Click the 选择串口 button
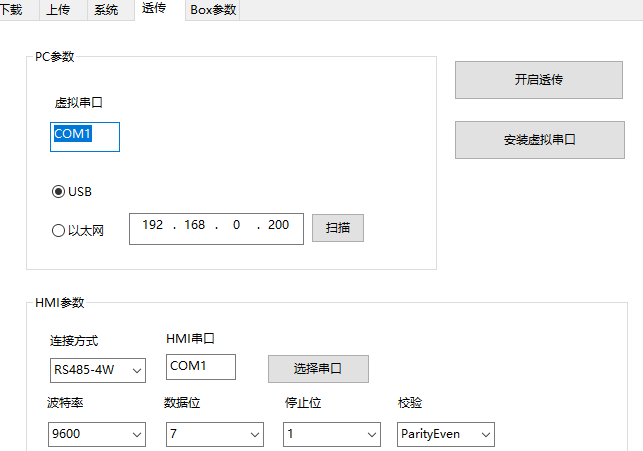The width and height of the screenshot is (643, 451). (318, 368)
